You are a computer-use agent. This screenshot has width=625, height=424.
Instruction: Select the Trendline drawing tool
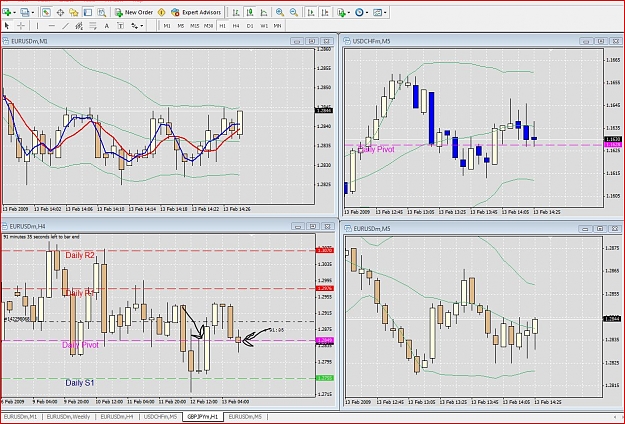pyautogui.click(x=66, y=26)
